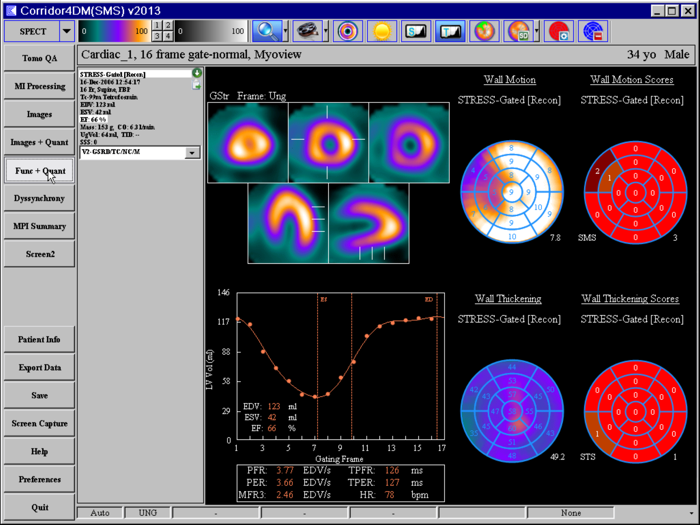Click the green download arrow icon
Screen dimensions: 700x525
(196, 73)
